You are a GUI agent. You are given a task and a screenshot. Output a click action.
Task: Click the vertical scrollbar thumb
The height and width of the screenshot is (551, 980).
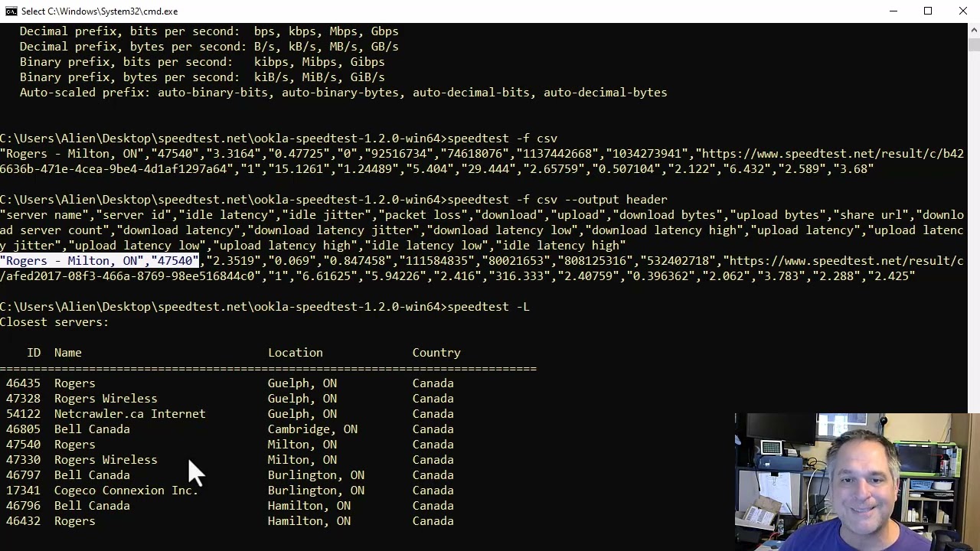tap(974, 44)
